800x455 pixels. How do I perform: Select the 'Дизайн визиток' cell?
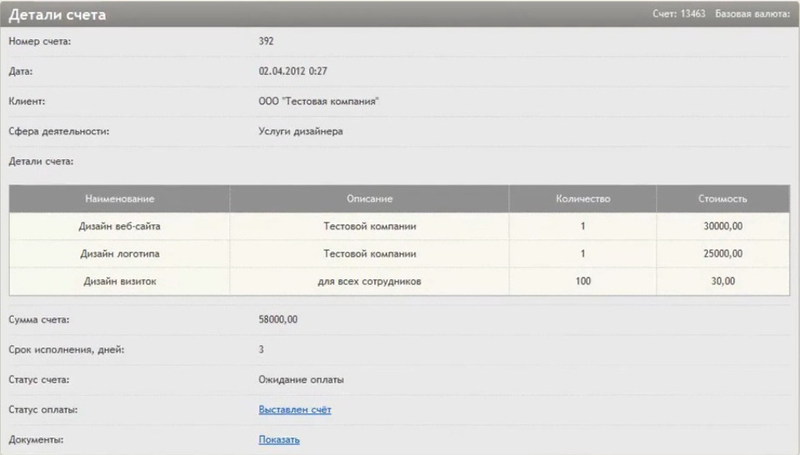(x=119, y=281)
